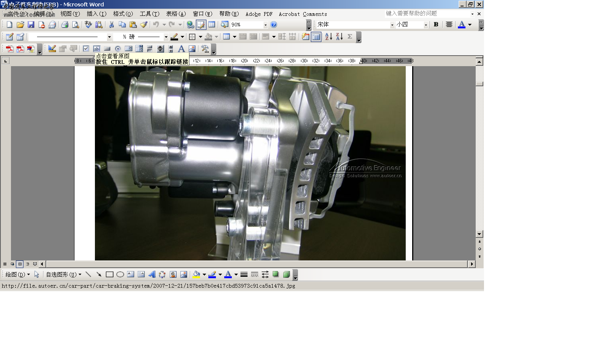Switch to Print Layout view button
Image resolution: width=605 pixels, height=364 pixels.
point(20,264)
